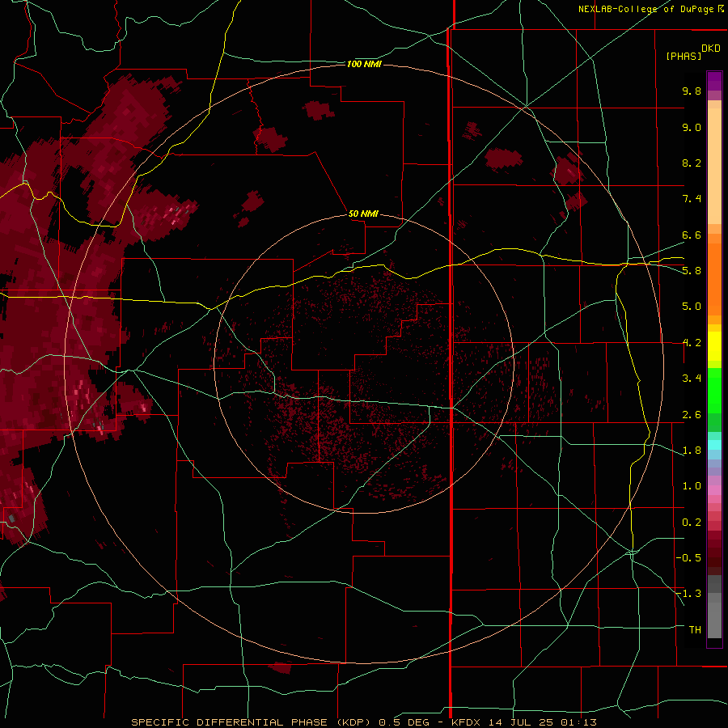The image size is (728, 728).
Task: Pick the yellow segment of the color scale
Action: click(x=714, y=346)
